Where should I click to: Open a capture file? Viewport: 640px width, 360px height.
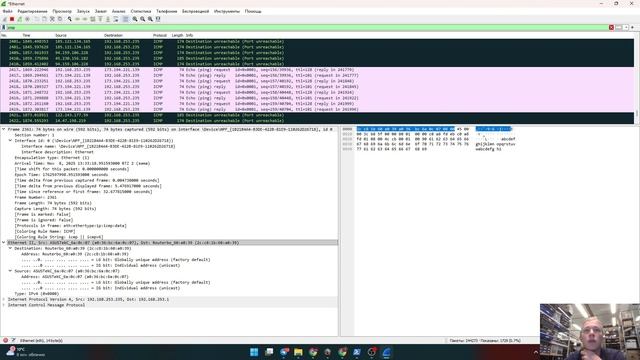coord(37,19)
